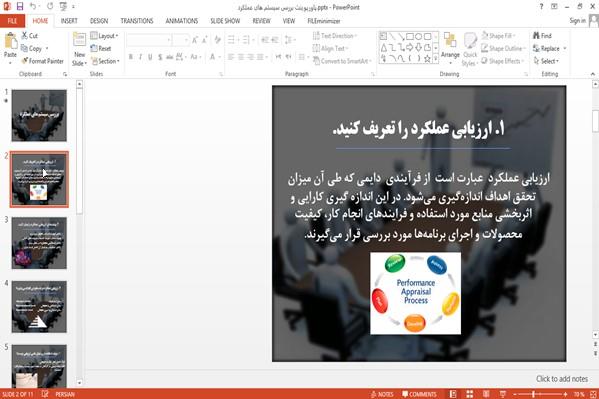Select the rectangle shape in shapes gallery
Viewport: 599px width, 399px height.
coord(410,37)
